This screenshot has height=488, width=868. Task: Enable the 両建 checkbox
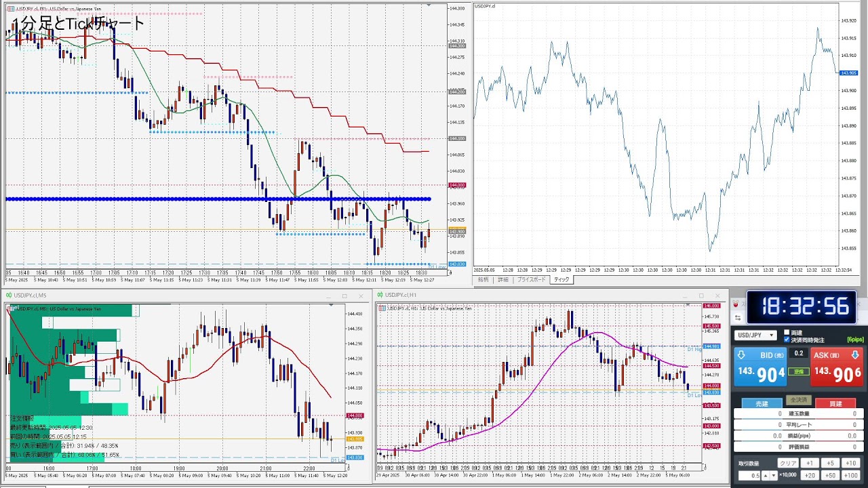[787, 333]
